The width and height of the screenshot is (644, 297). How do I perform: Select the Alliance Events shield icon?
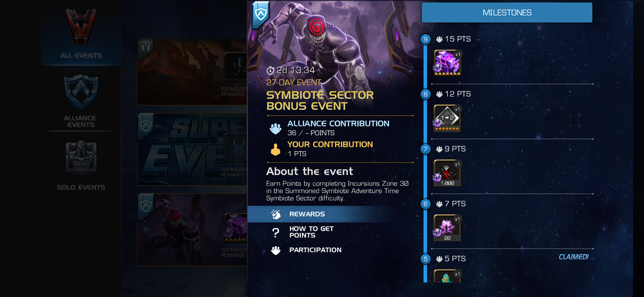click(x=81, y=92)
